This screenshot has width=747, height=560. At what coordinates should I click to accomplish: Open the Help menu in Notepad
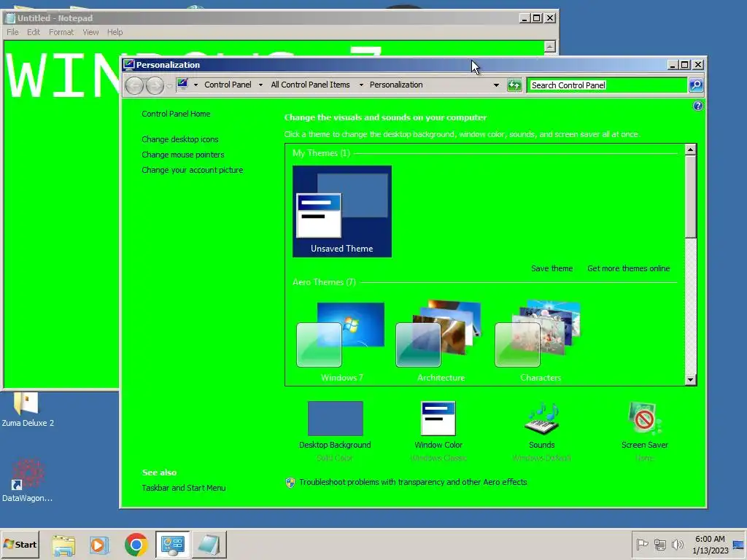coord(115,32)
